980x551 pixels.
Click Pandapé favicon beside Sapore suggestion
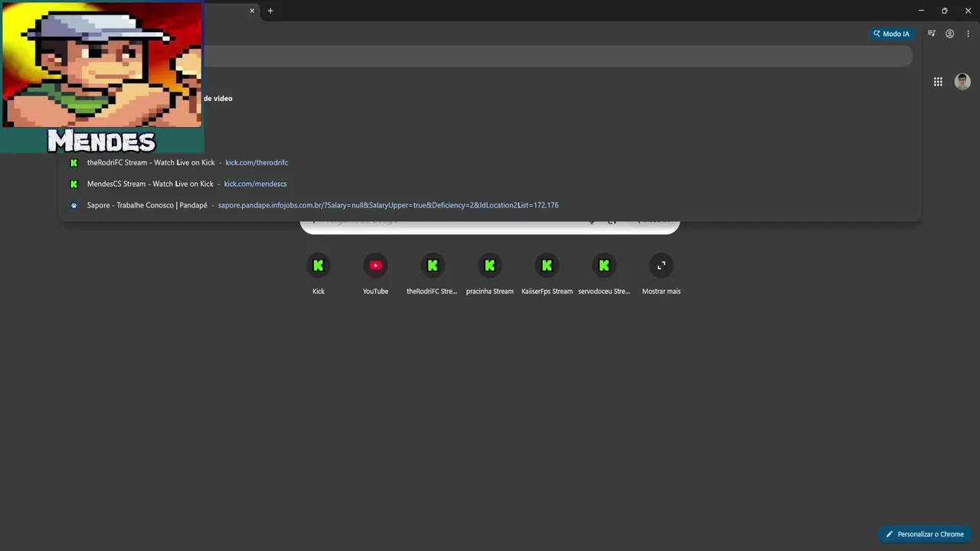74,205
